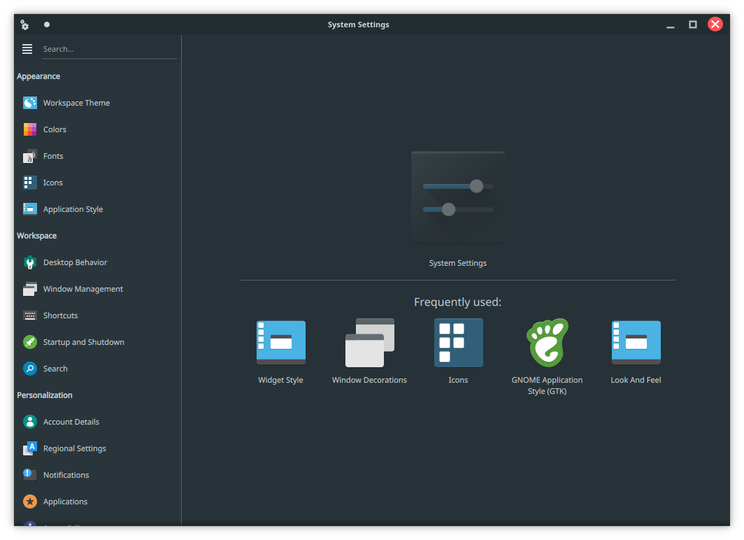Screen dimensions: 744x540
Task: Open frequently used Look And Feel
Action: (636, 351)
